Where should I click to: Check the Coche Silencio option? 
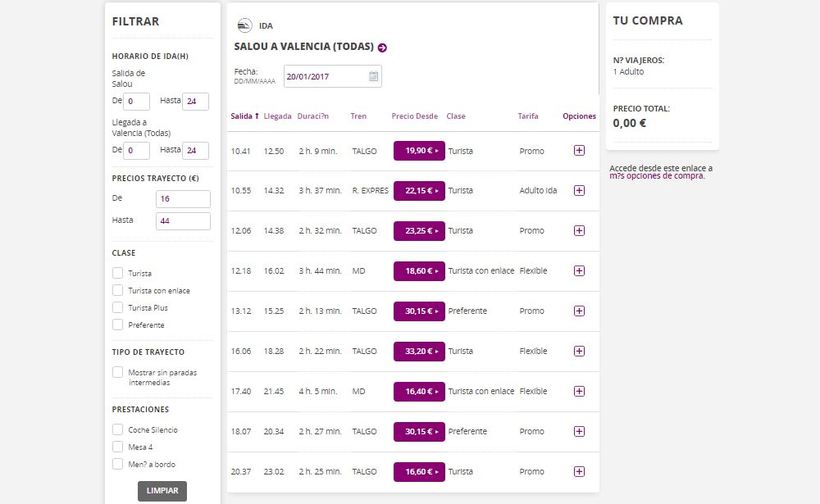pyautogui.click(x=118, y=430)
